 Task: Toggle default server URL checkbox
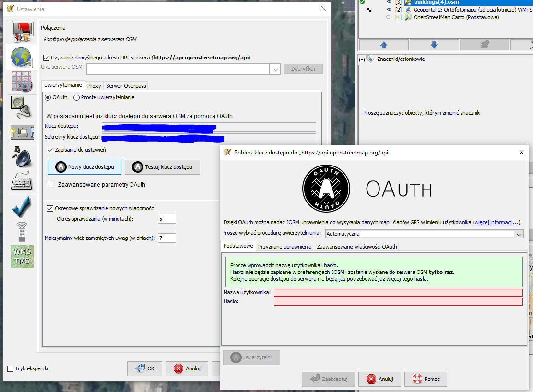pyautogui.click(x=46, y=58)
